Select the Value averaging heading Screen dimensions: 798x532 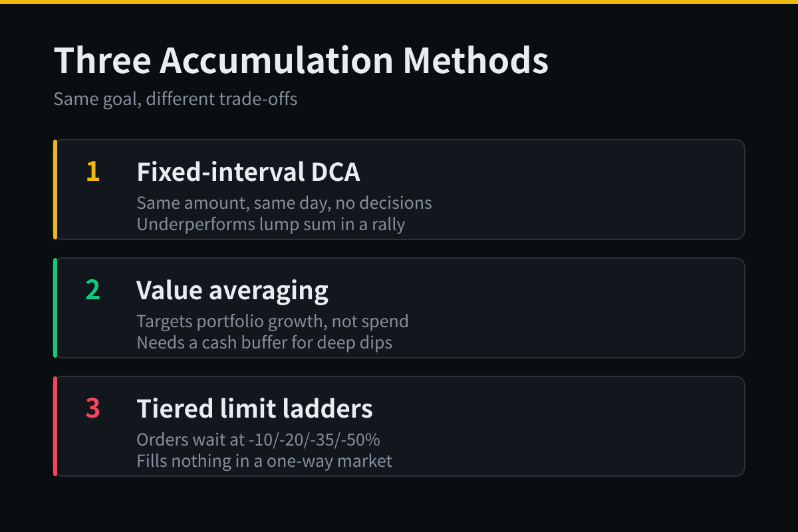pos(232,291)
